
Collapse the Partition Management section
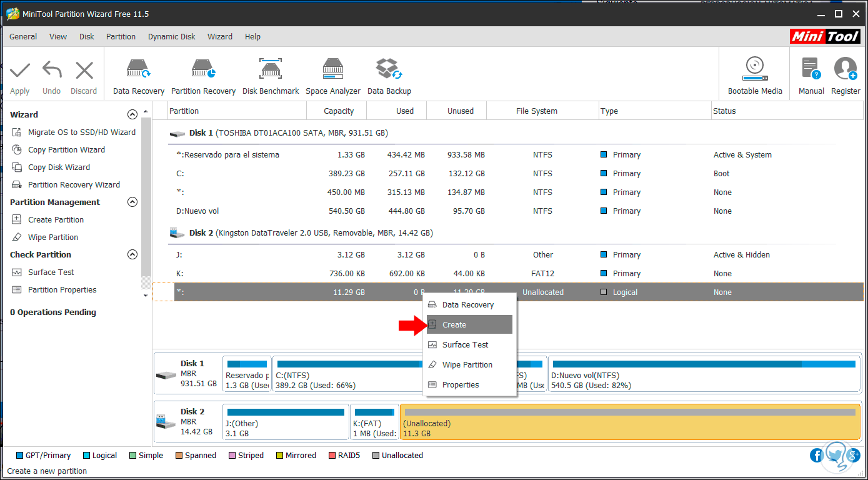[x=132, y=202]
